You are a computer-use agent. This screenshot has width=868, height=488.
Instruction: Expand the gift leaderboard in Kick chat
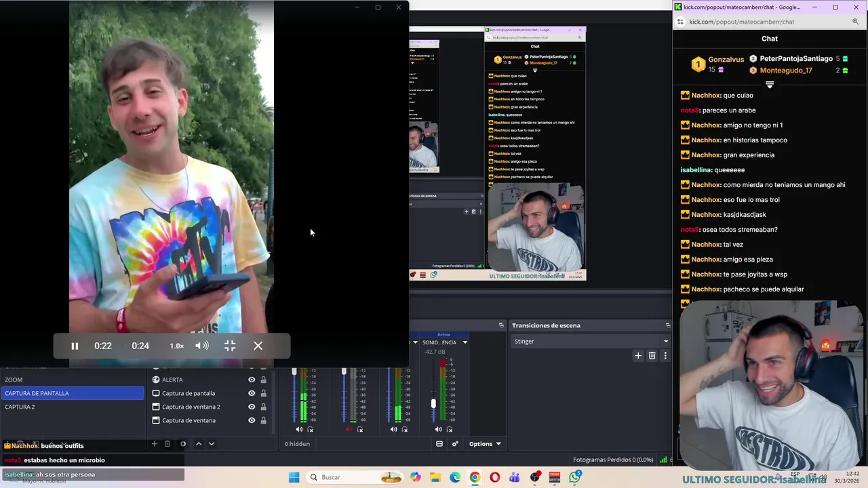point(770,85)
